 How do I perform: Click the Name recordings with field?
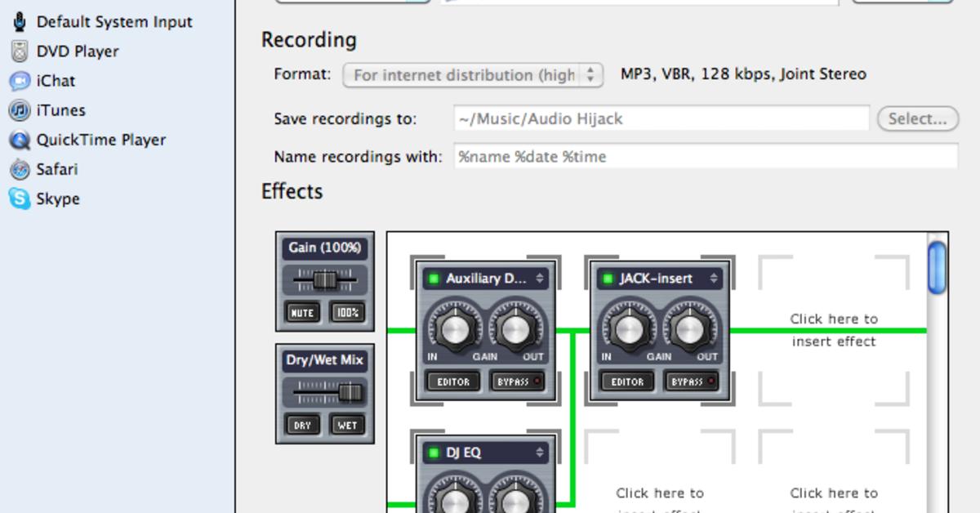coord(706,156)
